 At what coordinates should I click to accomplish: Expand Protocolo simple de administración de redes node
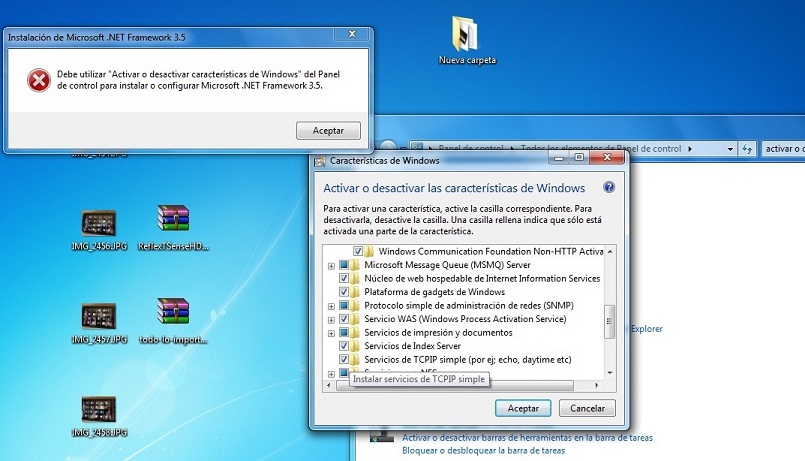point(331,306)
